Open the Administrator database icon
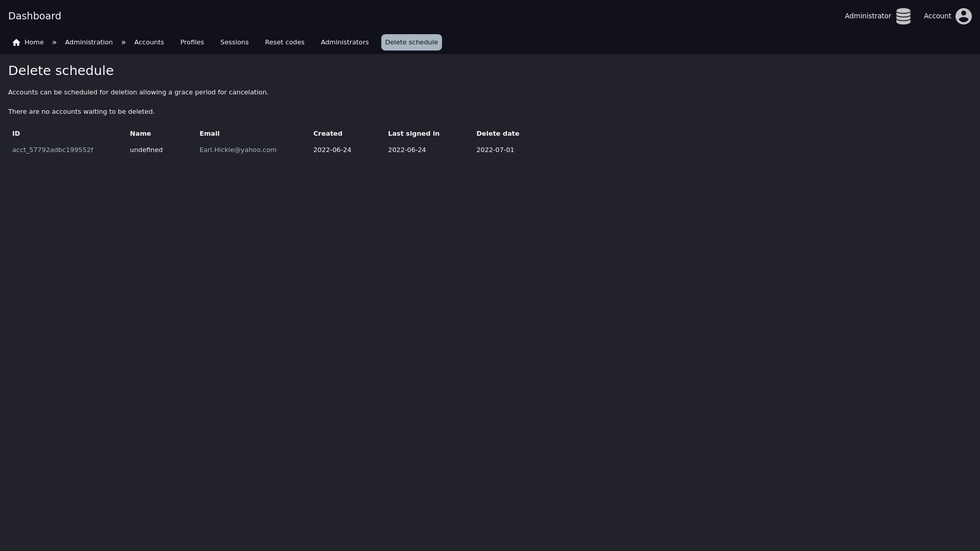Viewport: 980px width, 551px height. [x=903, y=16]
